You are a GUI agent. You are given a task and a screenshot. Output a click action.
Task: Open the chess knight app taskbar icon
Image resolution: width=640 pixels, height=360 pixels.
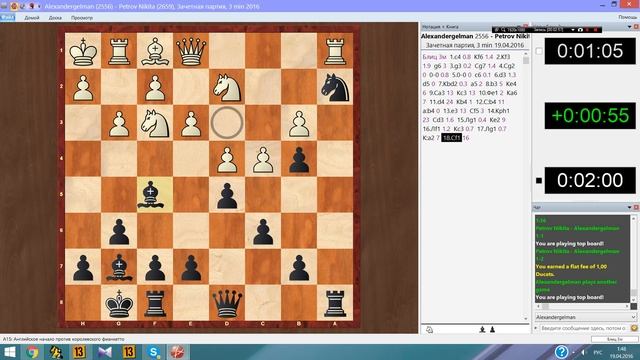tap(56, 352)
